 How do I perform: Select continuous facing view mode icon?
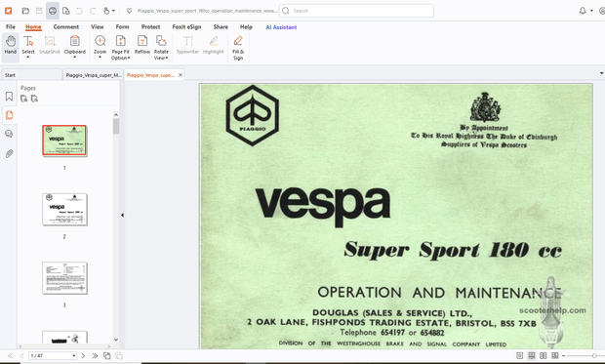555,356
